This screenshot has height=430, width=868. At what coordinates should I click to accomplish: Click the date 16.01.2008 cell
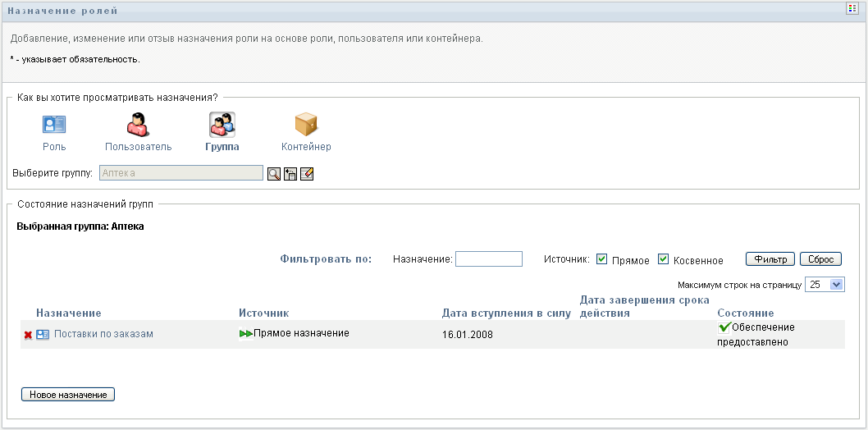pyautogui.click(x=468, y=335)
